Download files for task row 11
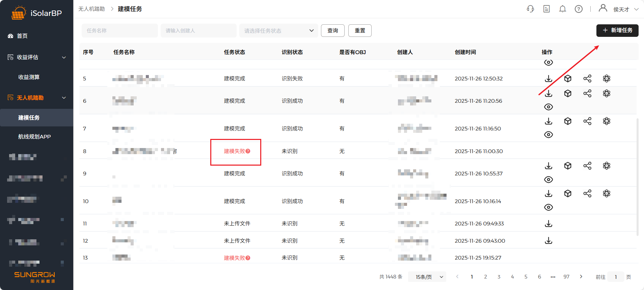The width and height of the screenshot is (644, 290). coord(548,224)
